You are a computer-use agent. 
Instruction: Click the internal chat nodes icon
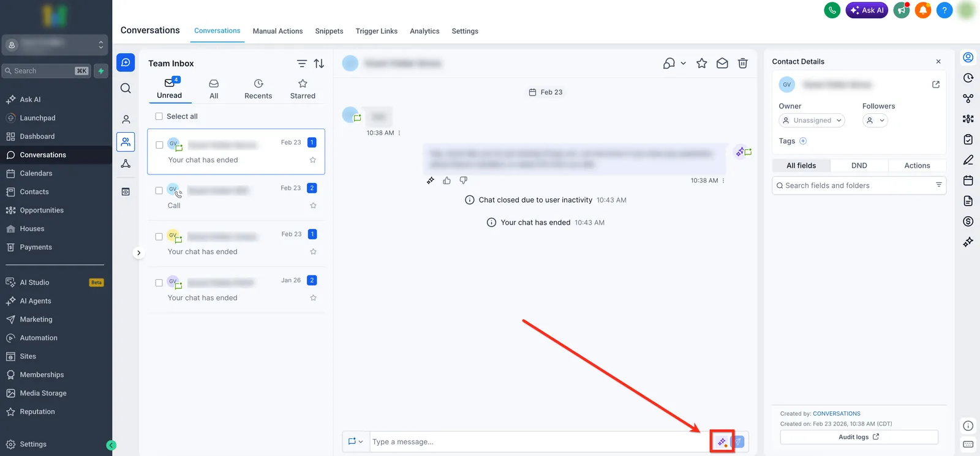(126, 163)
